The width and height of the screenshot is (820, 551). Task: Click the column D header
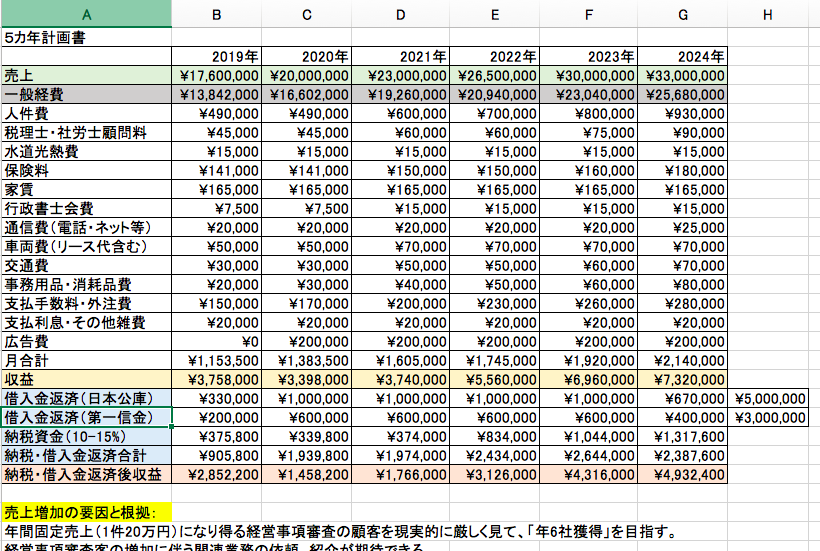[400, 13]
